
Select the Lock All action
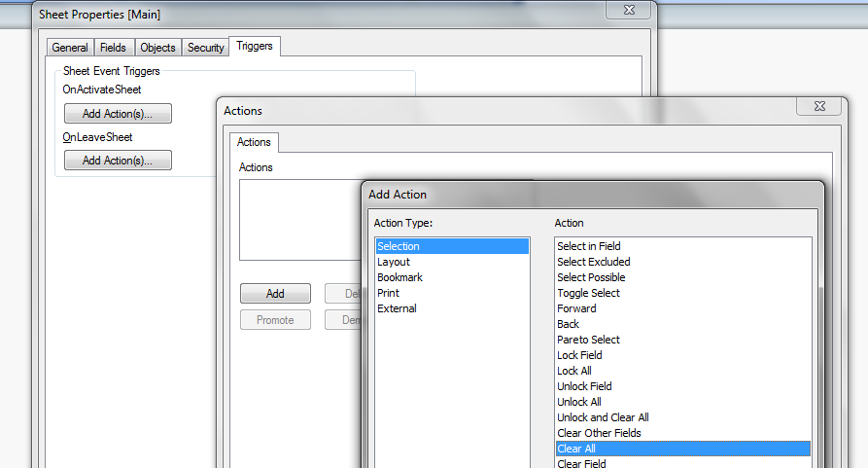pyautogui.click(x=683, y=371)
